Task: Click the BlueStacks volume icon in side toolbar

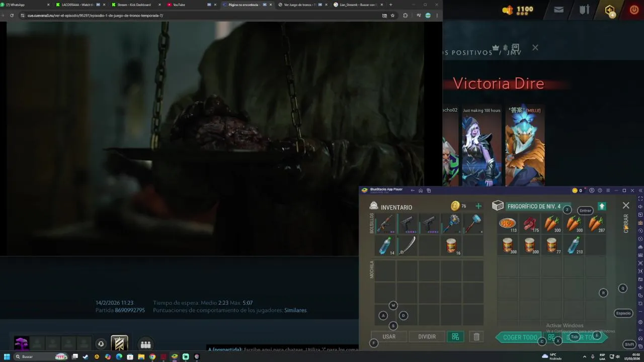Action: coord(640,207)
